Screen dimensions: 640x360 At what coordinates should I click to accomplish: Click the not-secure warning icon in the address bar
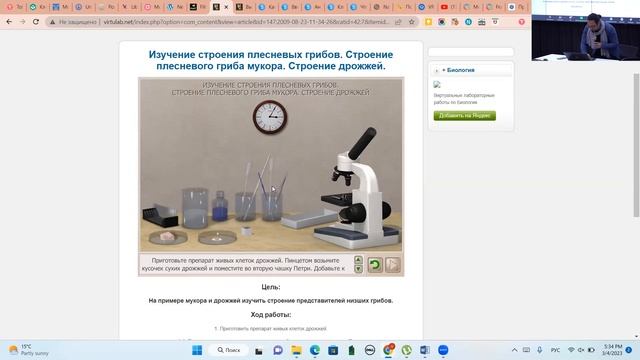click(x=52, y=22)
